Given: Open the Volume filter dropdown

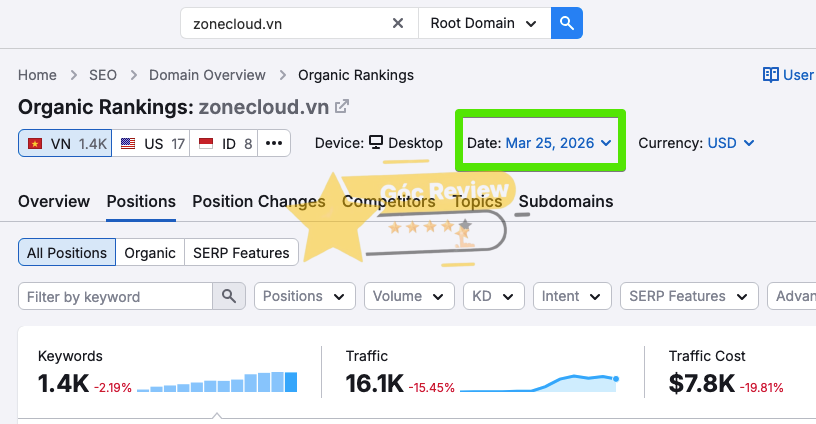Looking at the screenshot, I should coord(409,297).
